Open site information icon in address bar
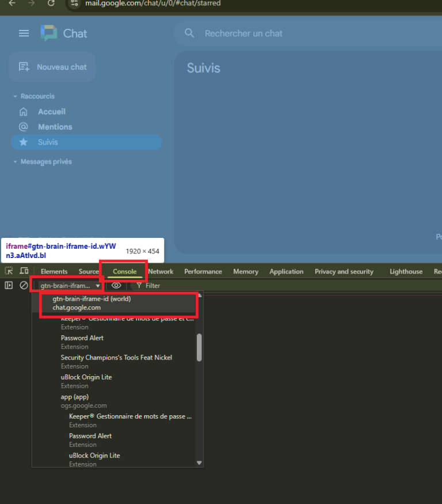This screenshot has height=504, width=442. pos(74,3)
